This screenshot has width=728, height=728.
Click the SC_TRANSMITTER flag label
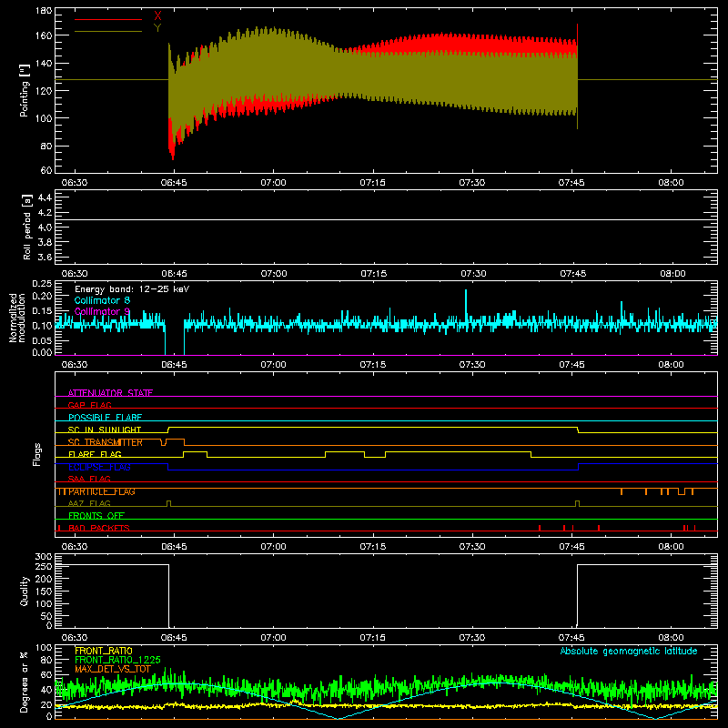point(106,442)
